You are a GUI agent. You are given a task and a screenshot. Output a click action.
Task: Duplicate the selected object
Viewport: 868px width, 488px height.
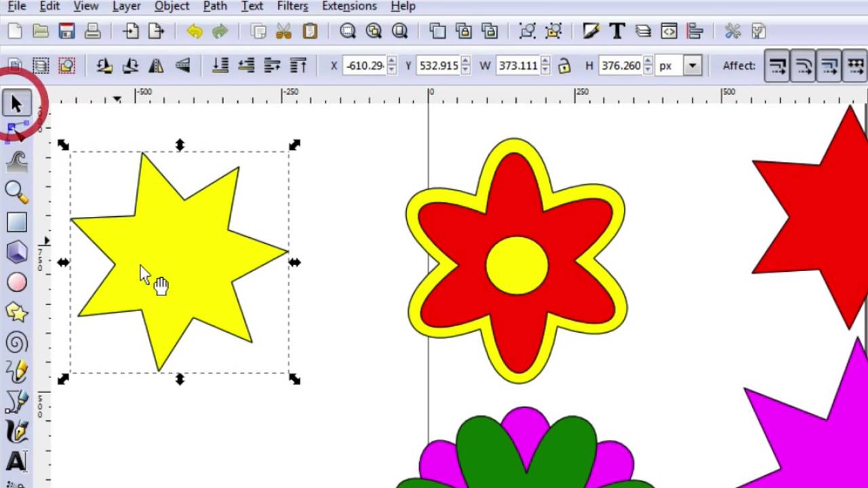(438, 31)
